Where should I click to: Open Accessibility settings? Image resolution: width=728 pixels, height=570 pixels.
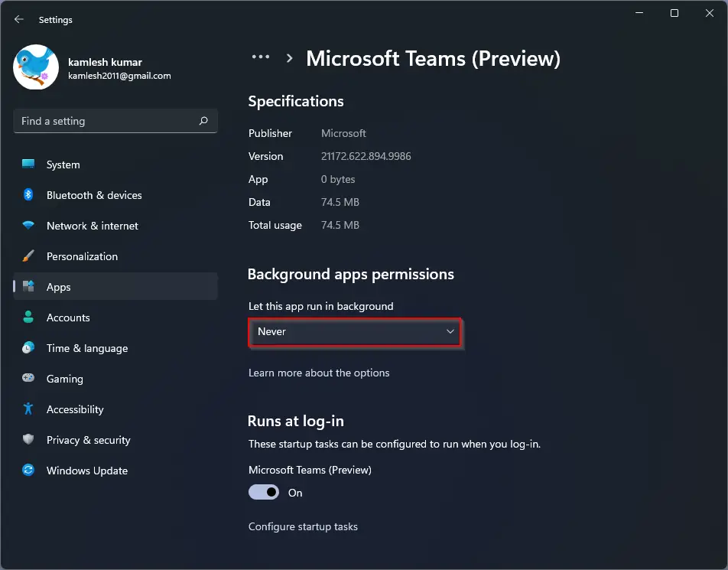coord(115,410)
